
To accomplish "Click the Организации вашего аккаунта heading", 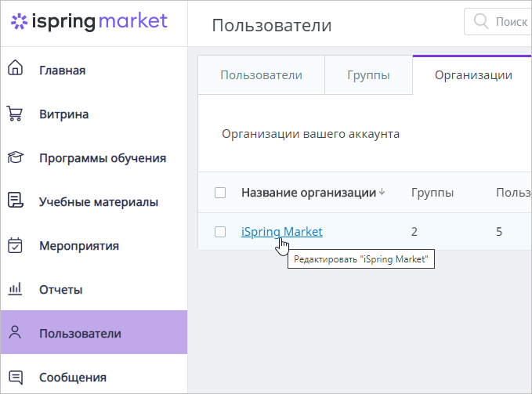I will point(310,134).
